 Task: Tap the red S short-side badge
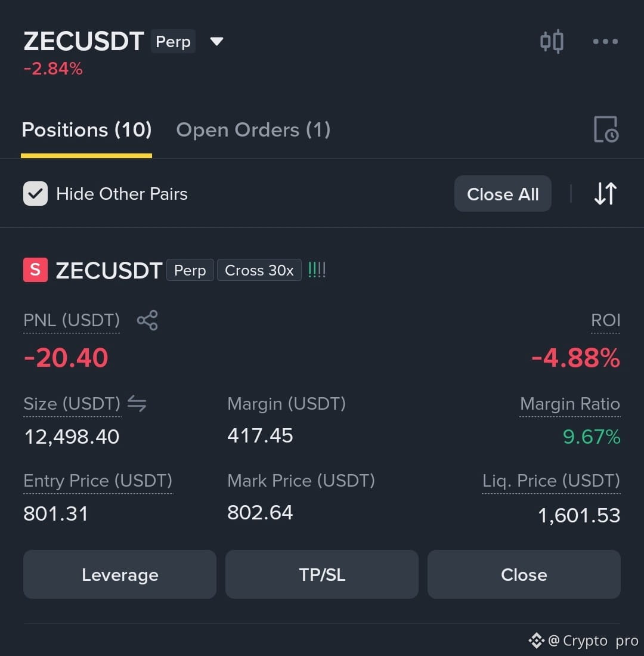[x=35, y=270]
